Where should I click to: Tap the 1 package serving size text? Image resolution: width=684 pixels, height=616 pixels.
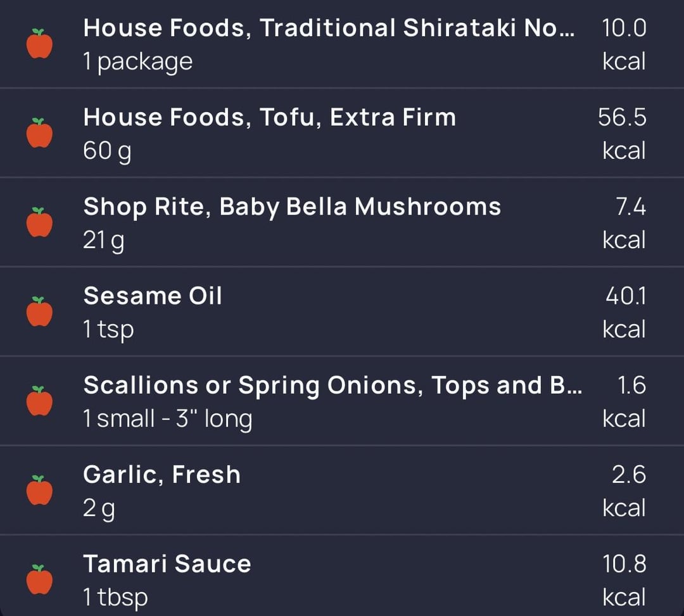tap(138, 62)
